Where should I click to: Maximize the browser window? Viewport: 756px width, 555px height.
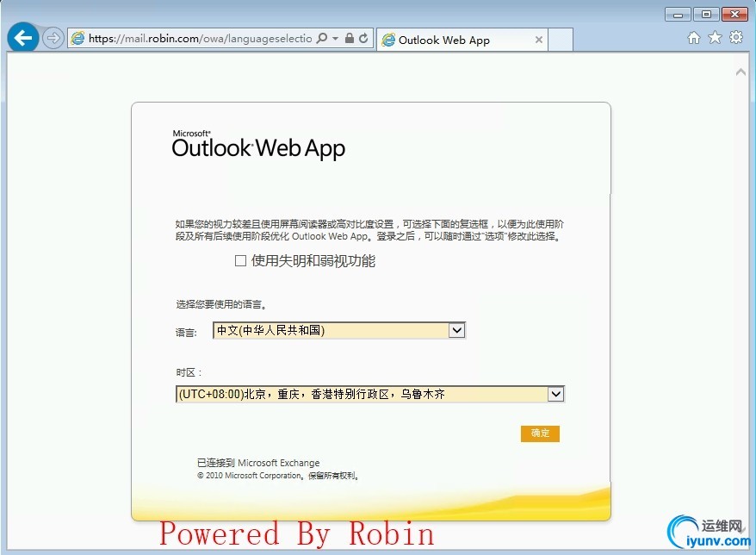pyautogui.click(x=706, y=15)
